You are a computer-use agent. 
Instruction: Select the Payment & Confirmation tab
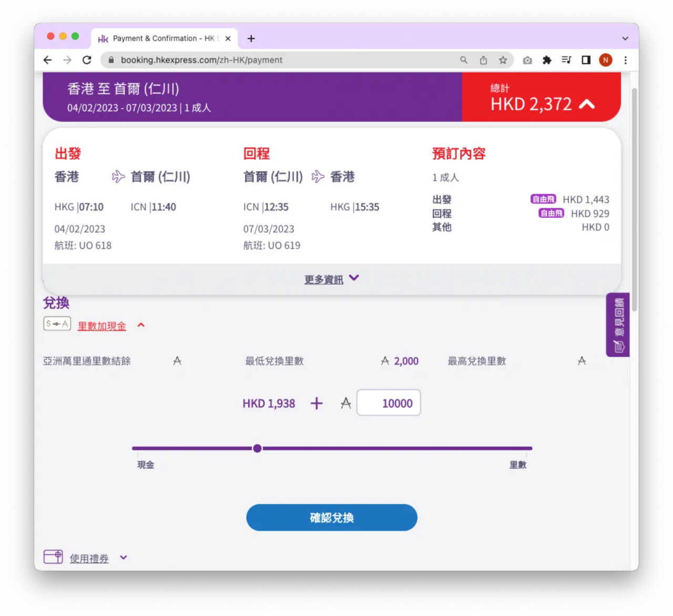tap(164, 38)
